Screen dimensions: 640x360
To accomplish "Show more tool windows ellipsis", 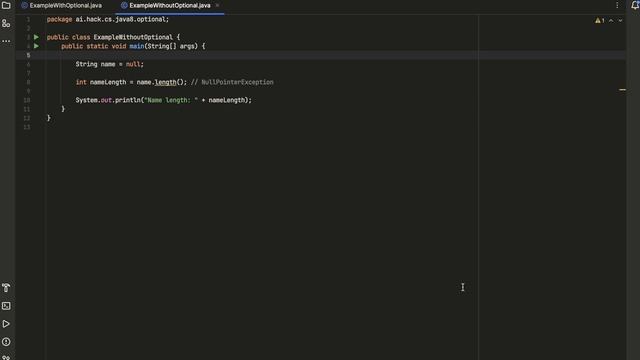I will pos(6,41).
